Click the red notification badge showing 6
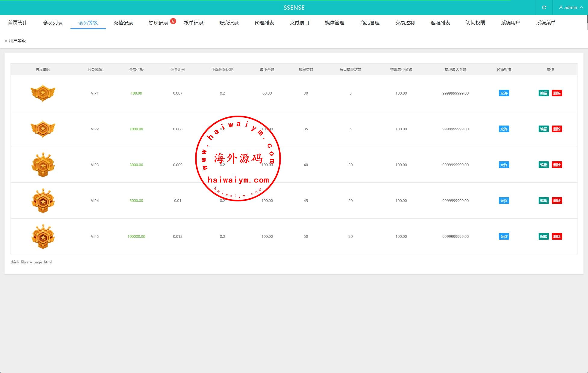This screenshot has height=373, width=588. click(x=173, y=21)
